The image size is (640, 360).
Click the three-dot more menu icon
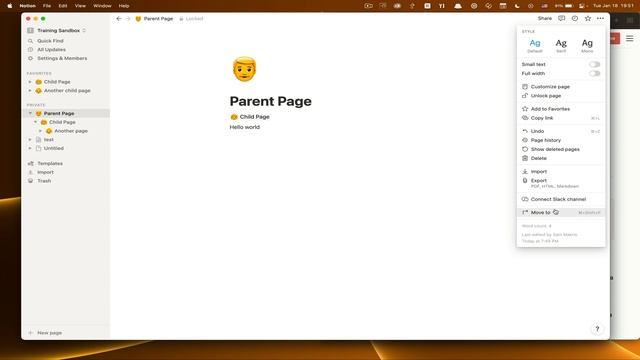point(600,18)
